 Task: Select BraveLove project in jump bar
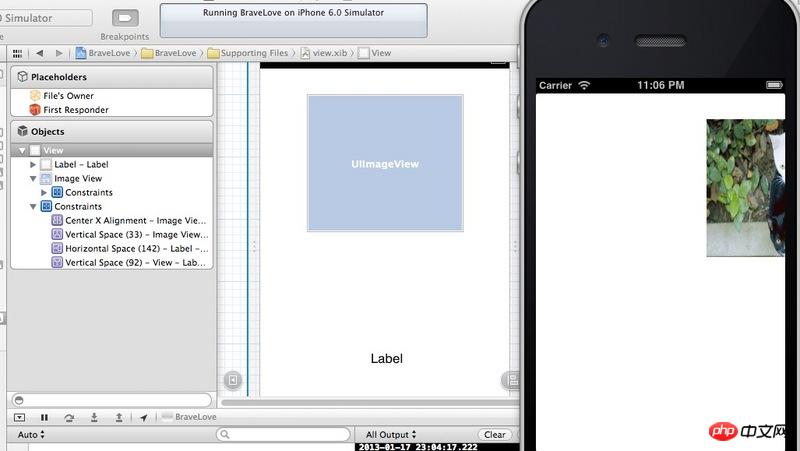[103, 53]
